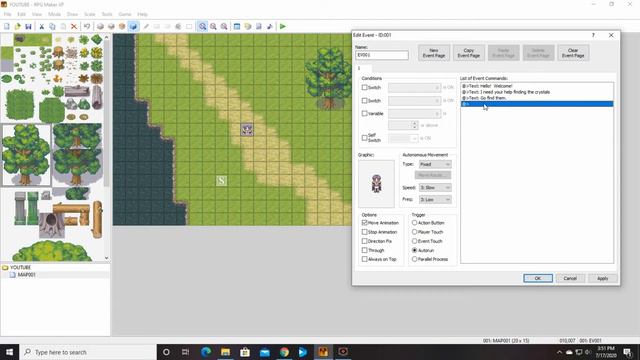Screen dimensions: 640x360
Task: Select the Flood Fill tool icon
Action: coord(178,27)
